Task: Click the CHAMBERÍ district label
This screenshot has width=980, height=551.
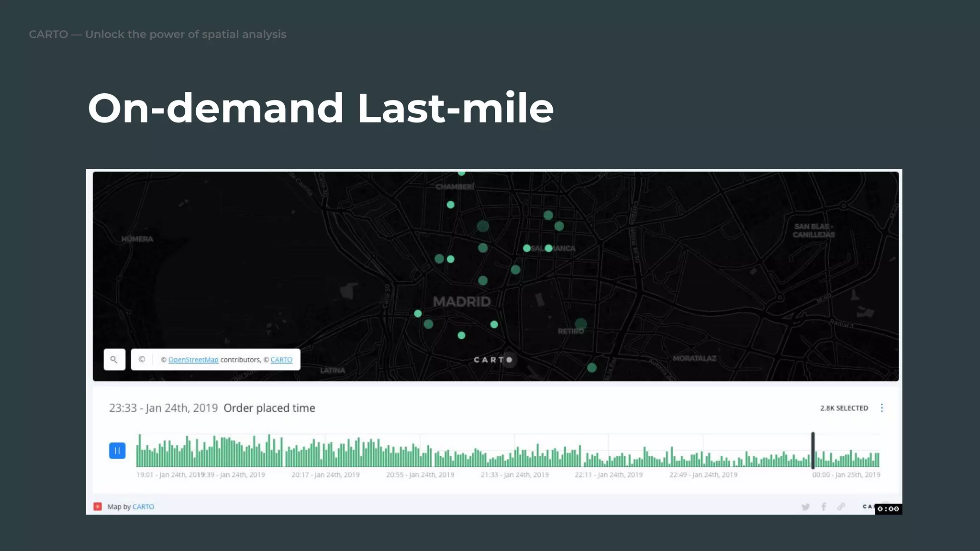Action: (455, 187)
